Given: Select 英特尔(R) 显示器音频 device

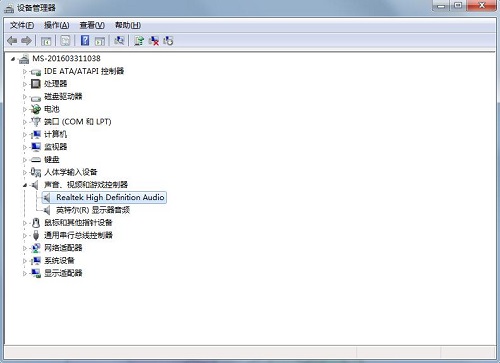Looking at the screenshot, I should click(x=93, y=210).
